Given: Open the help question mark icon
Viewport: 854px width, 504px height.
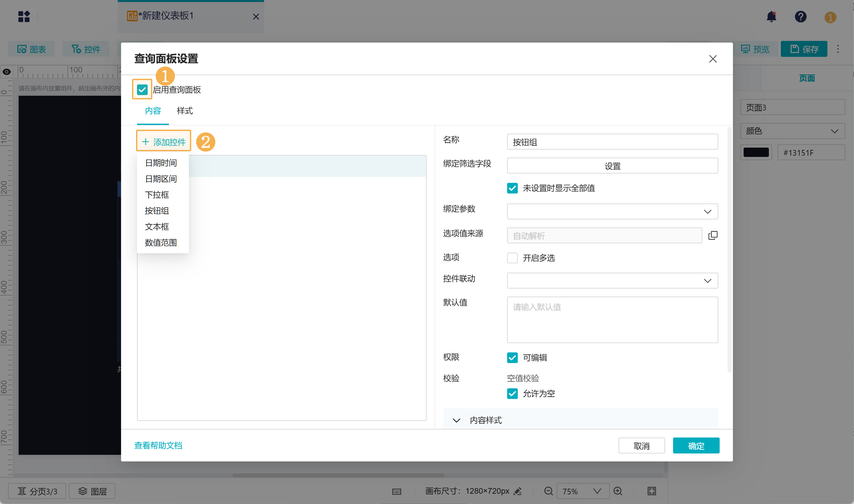Looking at the screenshot, I should pyautogui.click(x=800, y=17).
